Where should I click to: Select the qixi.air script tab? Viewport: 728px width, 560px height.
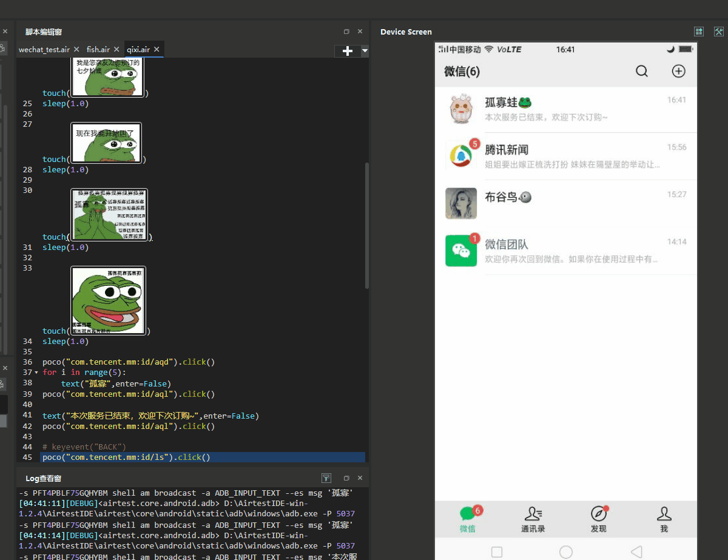(138, 50)
